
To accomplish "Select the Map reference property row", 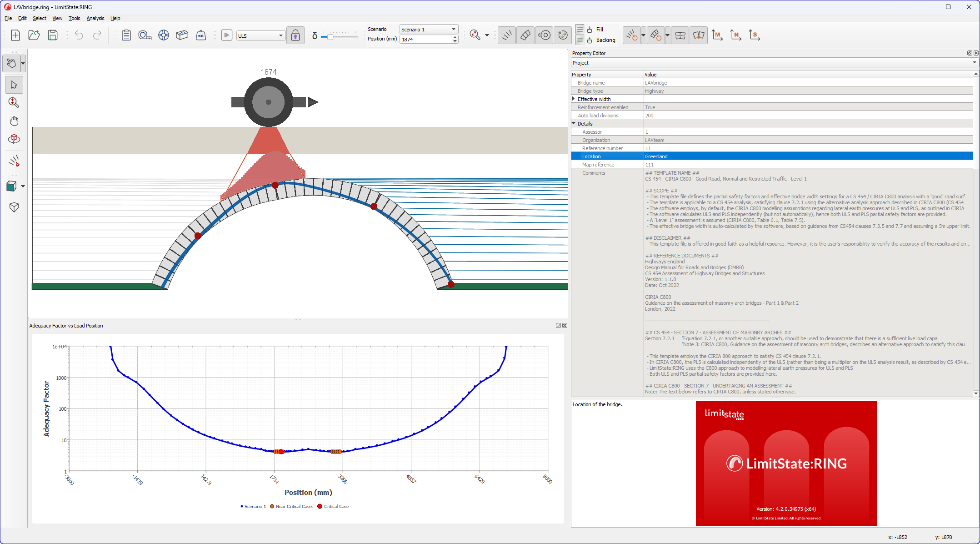I will point(598,165).
